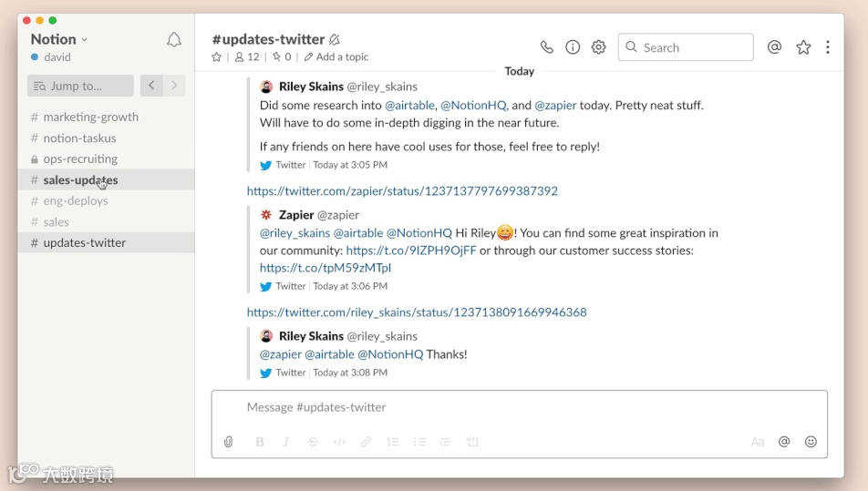The height and width of the screenshot is (491, 868).
Task: Click @NotionHQ mention in Thanks! tweet
Action: click(x=390, y=354)
